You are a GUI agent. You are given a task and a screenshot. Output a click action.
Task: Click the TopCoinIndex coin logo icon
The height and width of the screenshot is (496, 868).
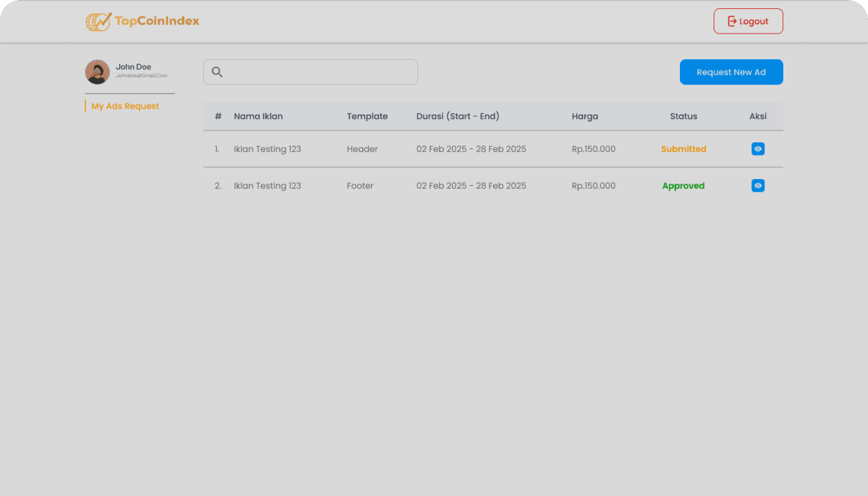tap(97, 21)
